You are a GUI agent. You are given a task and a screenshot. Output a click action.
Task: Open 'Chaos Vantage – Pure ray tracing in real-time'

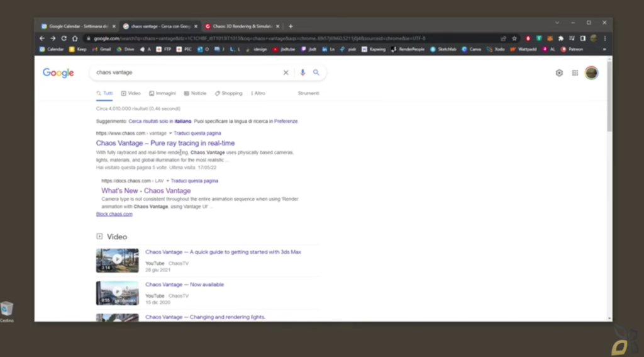pos(165,143)
